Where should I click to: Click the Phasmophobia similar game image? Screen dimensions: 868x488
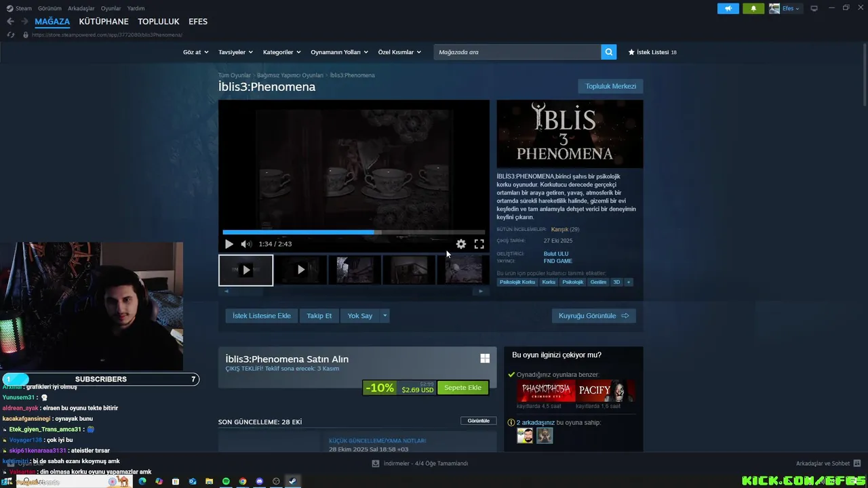coord(545,391)
